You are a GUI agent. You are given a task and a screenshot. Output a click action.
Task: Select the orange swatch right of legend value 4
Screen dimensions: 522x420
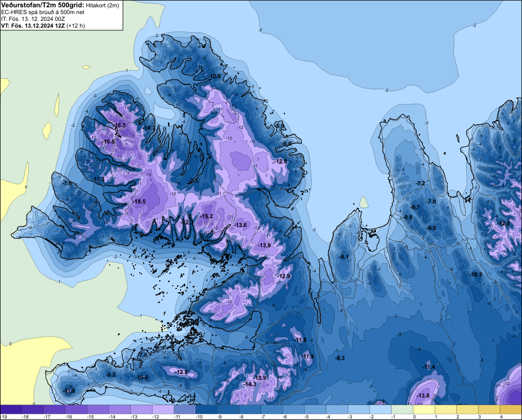click(511, 409)
